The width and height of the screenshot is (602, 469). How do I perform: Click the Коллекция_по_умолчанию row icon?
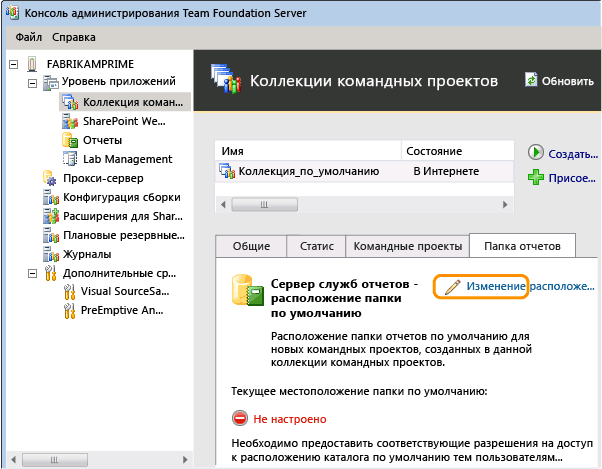(x=227, y=171)
